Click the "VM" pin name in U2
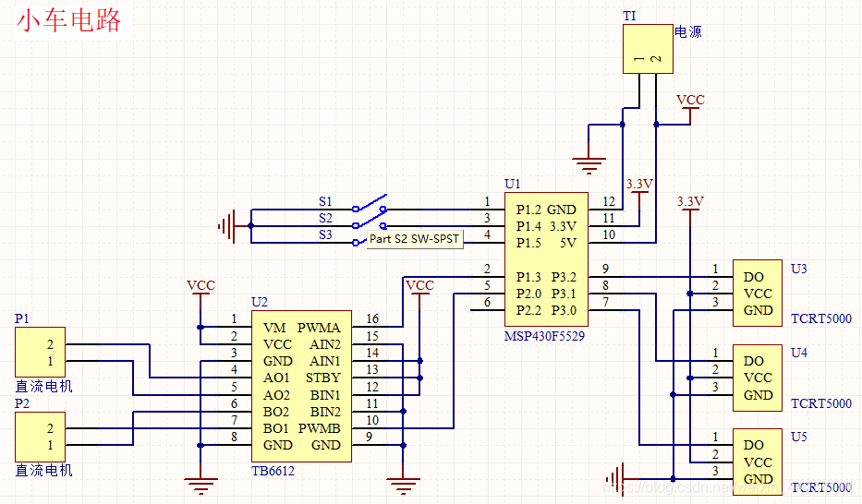This screenshot has width=862, height=504. click(274, 328)
